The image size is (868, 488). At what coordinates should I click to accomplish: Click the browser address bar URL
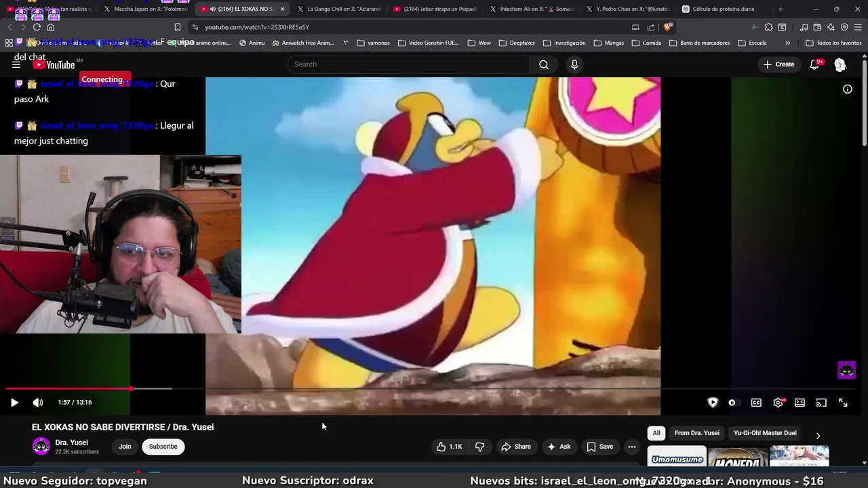(257, 27)
